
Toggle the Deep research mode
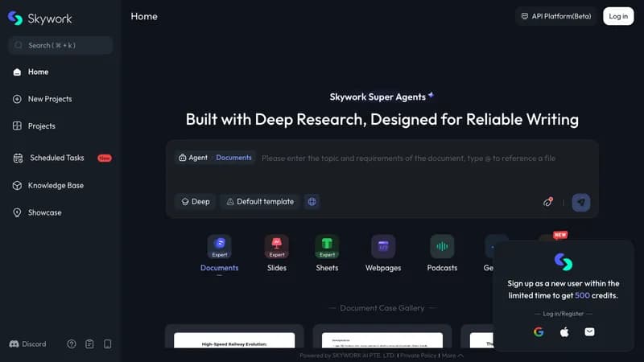tap(196, 202)
